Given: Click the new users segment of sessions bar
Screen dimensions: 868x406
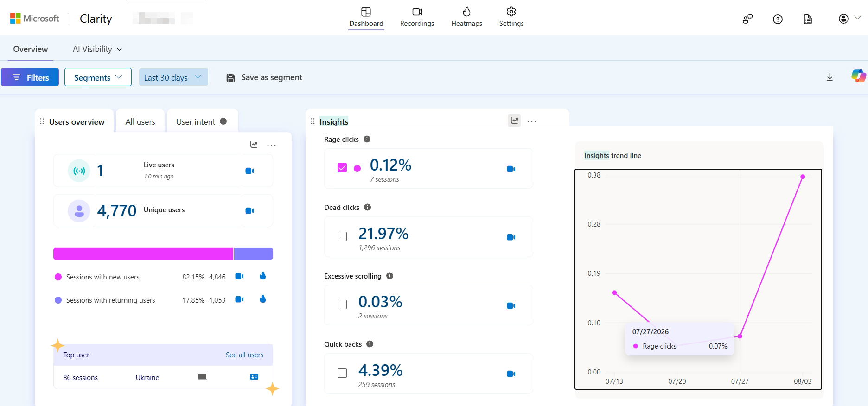Looking at the screenshot, I should [143, 254].
